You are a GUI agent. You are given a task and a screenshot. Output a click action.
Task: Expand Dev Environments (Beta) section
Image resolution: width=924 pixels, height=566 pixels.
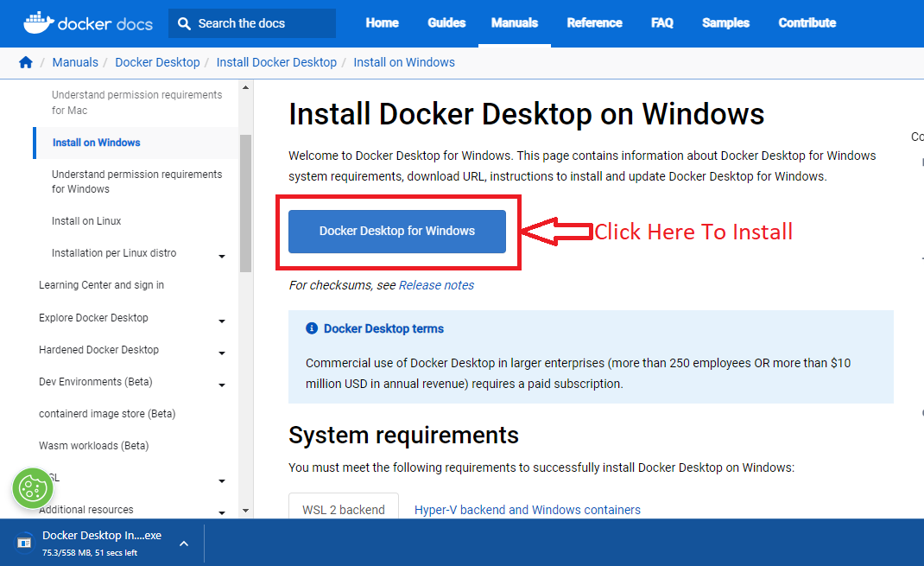coord(222,385)
